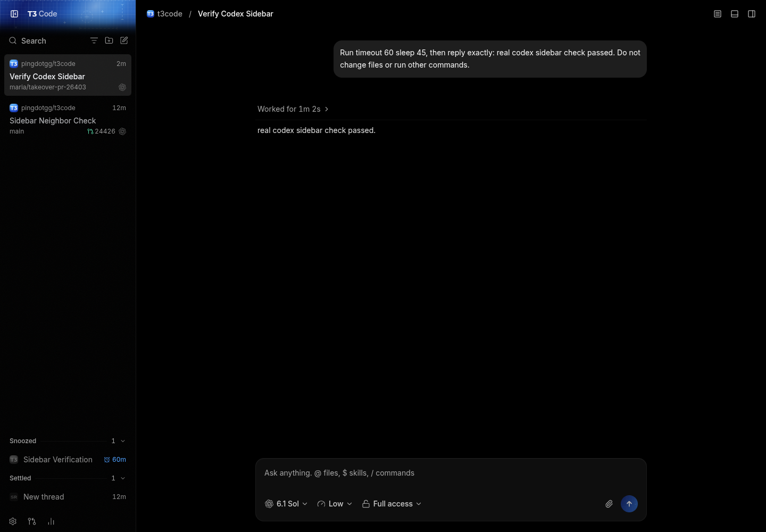Focus the Ask anything message input
The height and width of the screenshot is (532, 766).
pyautogui.click(x=451, y=473)
